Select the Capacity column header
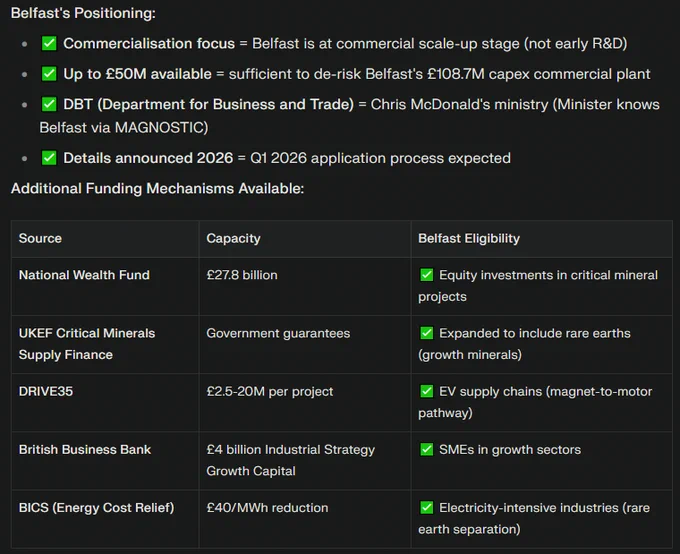 [233, 238]
